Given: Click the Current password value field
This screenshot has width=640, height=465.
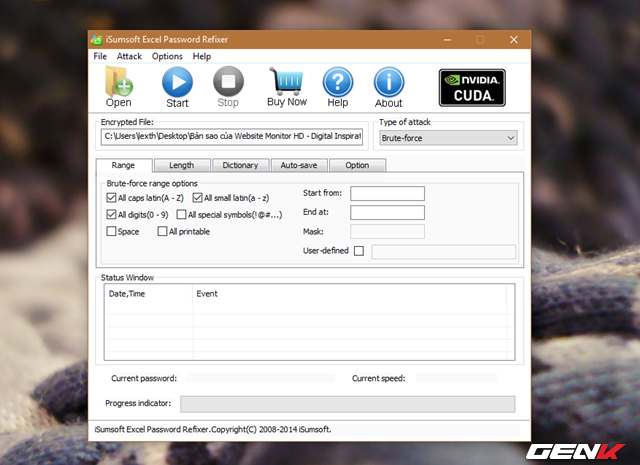Looking at the screenshot, I should pos(260,378).
